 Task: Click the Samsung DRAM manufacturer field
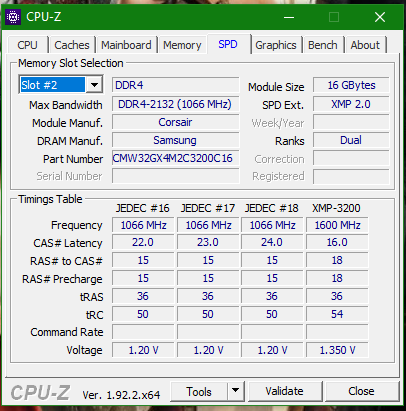[176, 140]
